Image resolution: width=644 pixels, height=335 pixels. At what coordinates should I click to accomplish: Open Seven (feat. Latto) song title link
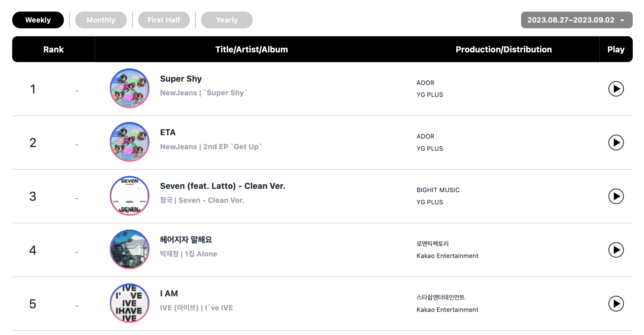222,186
